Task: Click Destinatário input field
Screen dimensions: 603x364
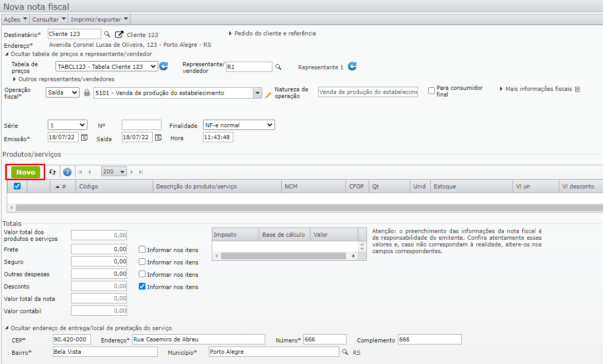Action: coord(74,34)
